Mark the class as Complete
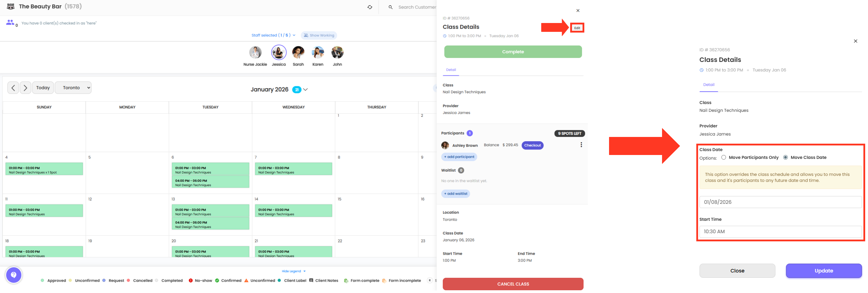Screen dimensions: 868x293 (513, 52)
